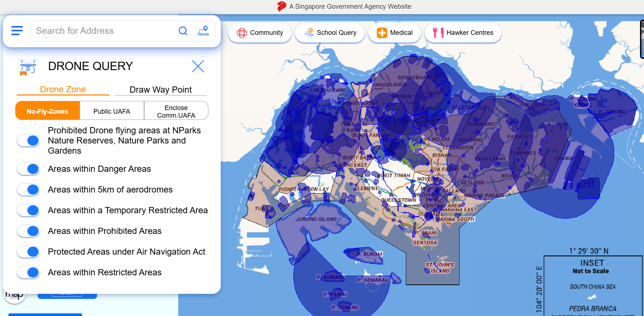Toggle Areas within Restricted Areas

pos(28,272)
